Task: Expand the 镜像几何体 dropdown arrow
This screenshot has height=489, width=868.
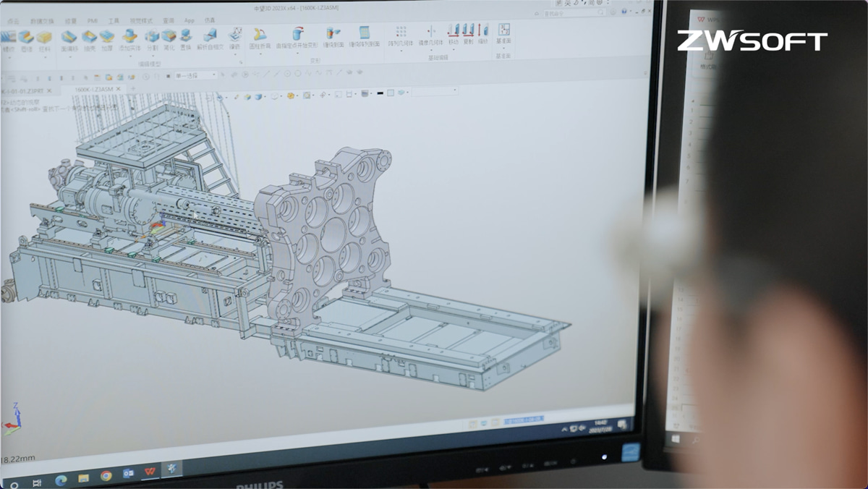Action: point(432,51)
